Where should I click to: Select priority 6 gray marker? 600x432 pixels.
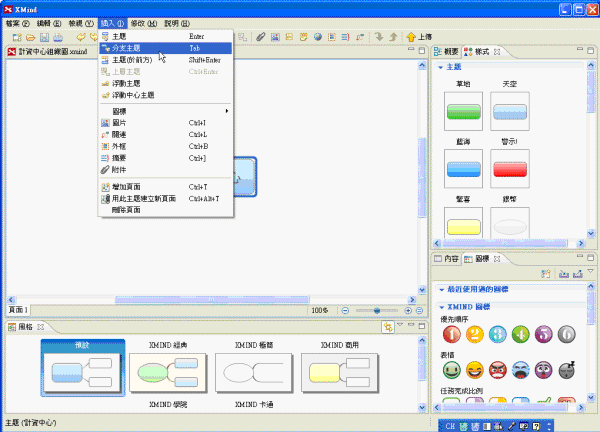[566, 334]
